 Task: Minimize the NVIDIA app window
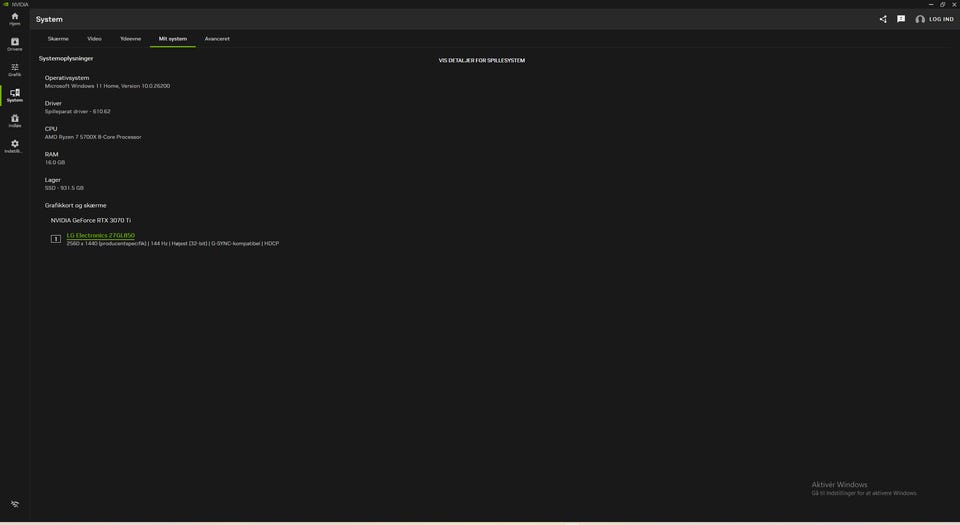931,4
